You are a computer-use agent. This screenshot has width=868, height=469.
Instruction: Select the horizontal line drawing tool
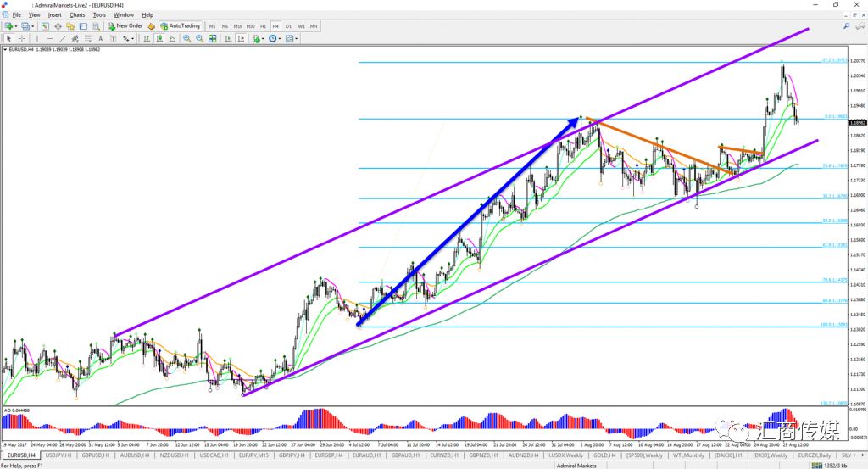(x=50, y=38)
